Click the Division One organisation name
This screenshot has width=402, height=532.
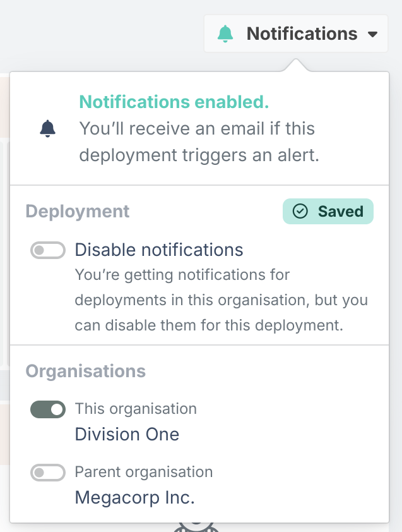[127, 434]
